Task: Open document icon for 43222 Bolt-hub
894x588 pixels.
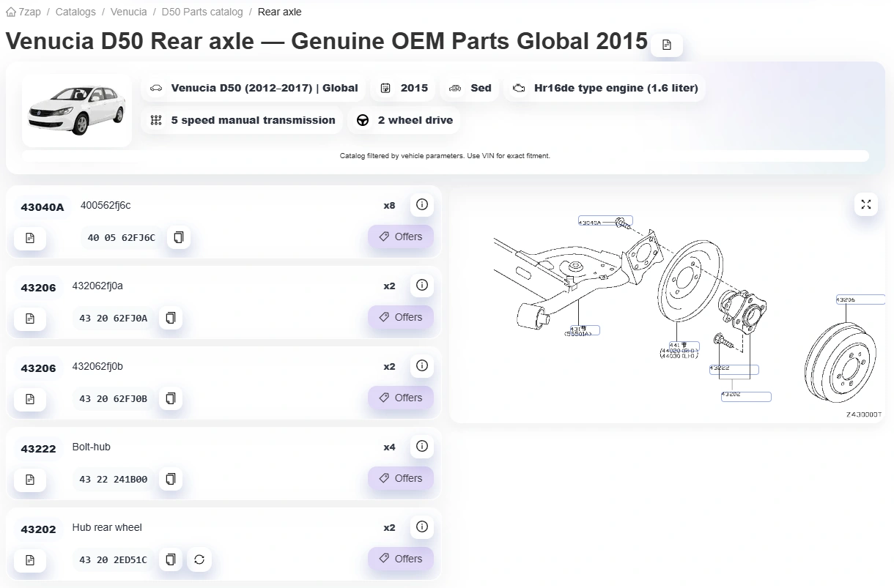Action: pyautogui.click(x=30, y=480)
